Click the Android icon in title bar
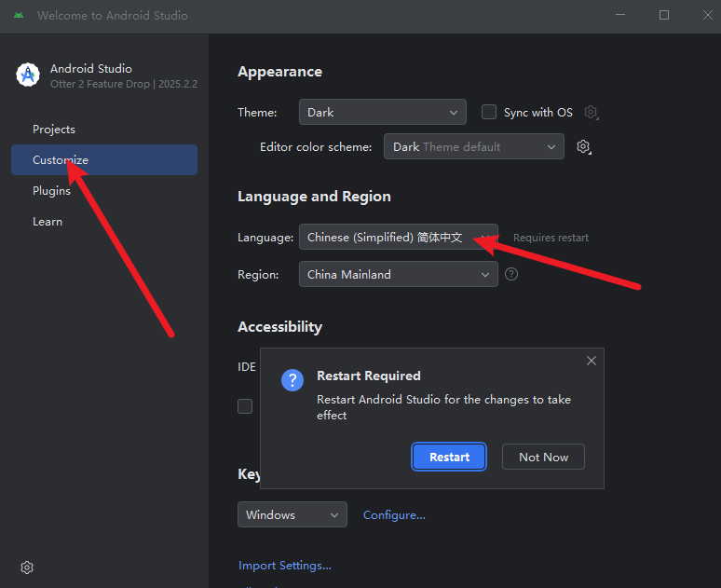 19,15
